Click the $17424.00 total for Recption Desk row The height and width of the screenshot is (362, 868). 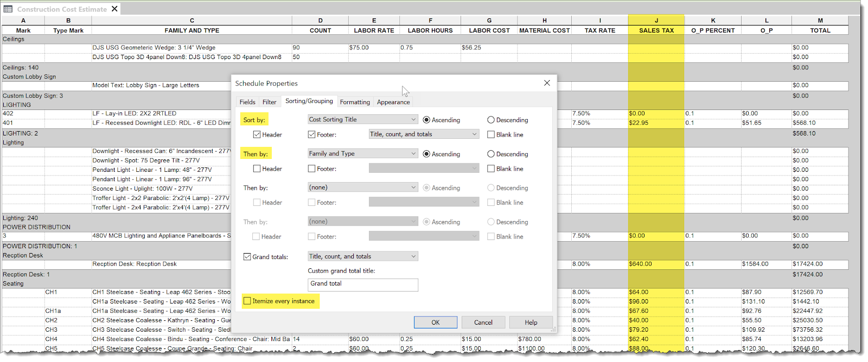pos(820,264)
